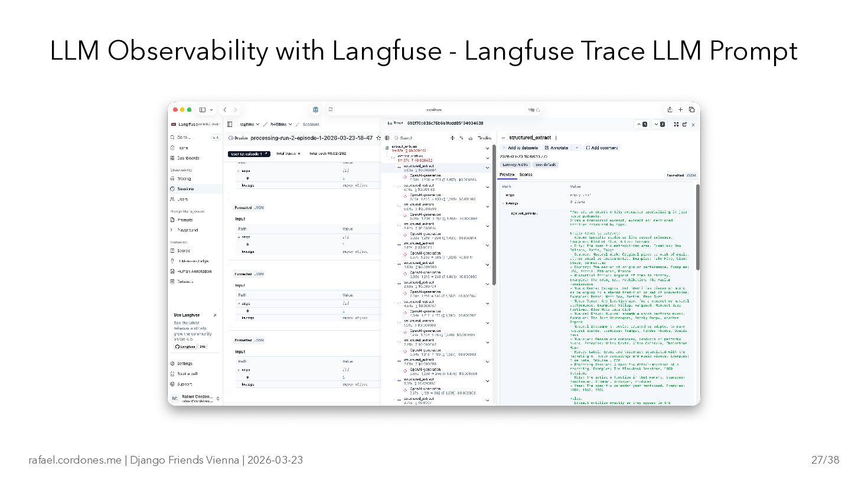Select the Sessions menu item
Image resolution: width=868 pixels, height=489 pixels.
pos(185,189)
